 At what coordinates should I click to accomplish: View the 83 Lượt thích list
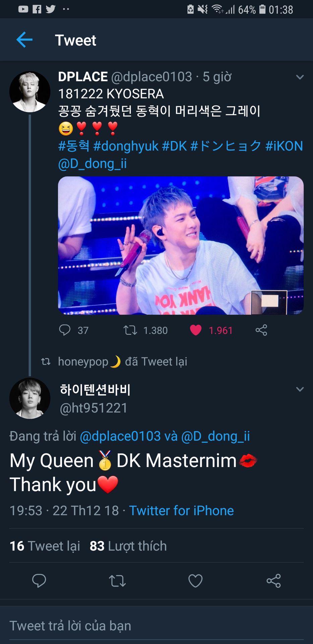click(x=128, y=546)
